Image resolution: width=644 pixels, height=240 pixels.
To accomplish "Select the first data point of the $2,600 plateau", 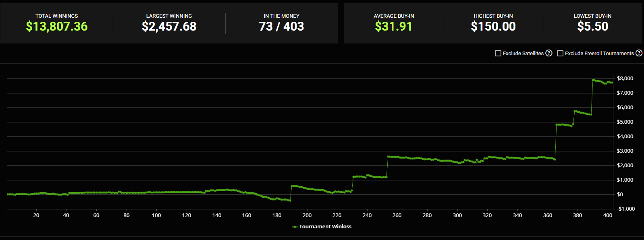I will tap(388, 157).
